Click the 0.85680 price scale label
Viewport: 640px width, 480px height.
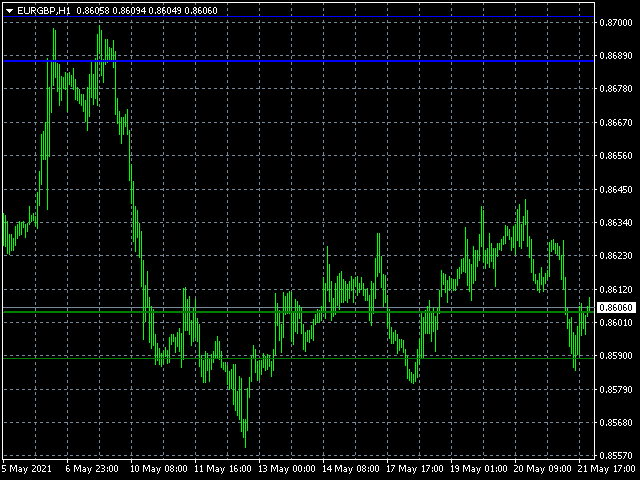(x=616, y=422)
